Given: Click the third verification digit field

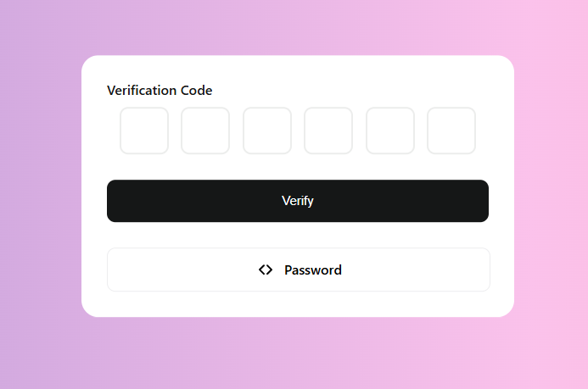Looking at the screenshot, I should 267,131.
